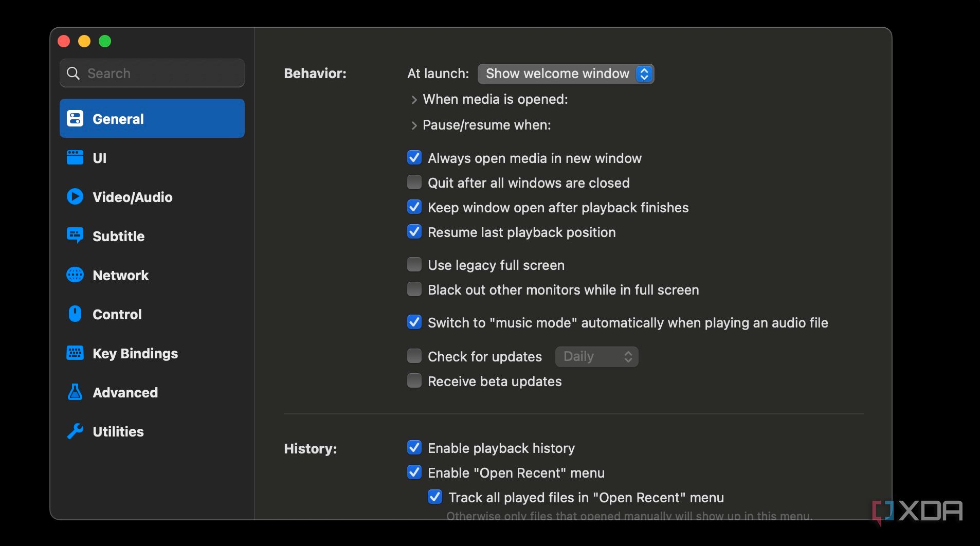The height and width of the screenshot is (546, 980).
Task: Click the 'Behavior:' section label
Action: [315, 74]
